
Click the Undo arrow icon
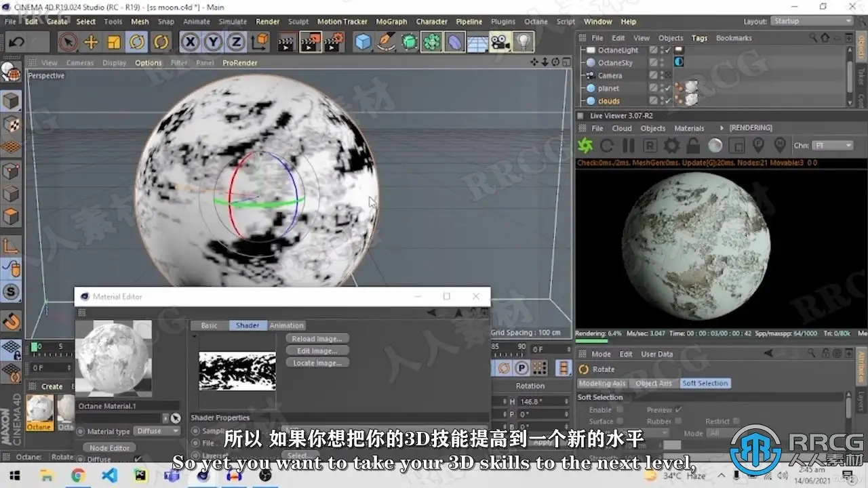tap(16, 42)
